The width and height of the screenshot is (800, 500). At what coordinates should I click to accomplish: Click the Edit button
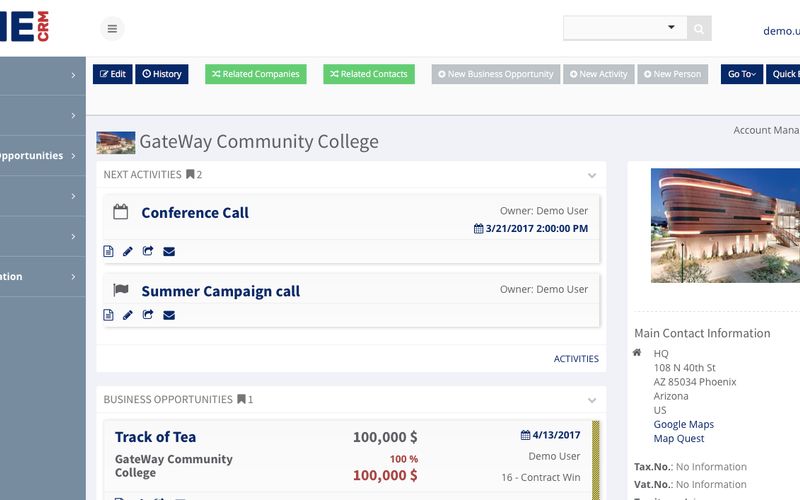click(113, 74)
